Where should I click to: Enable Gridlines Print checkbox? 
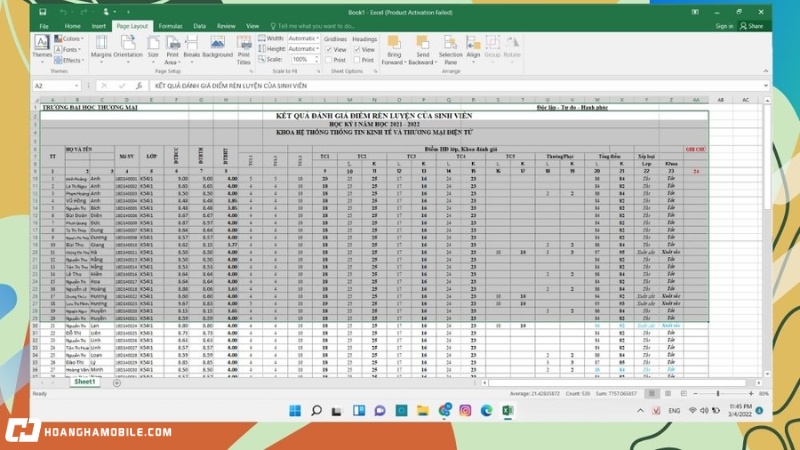tap(329, 60)
